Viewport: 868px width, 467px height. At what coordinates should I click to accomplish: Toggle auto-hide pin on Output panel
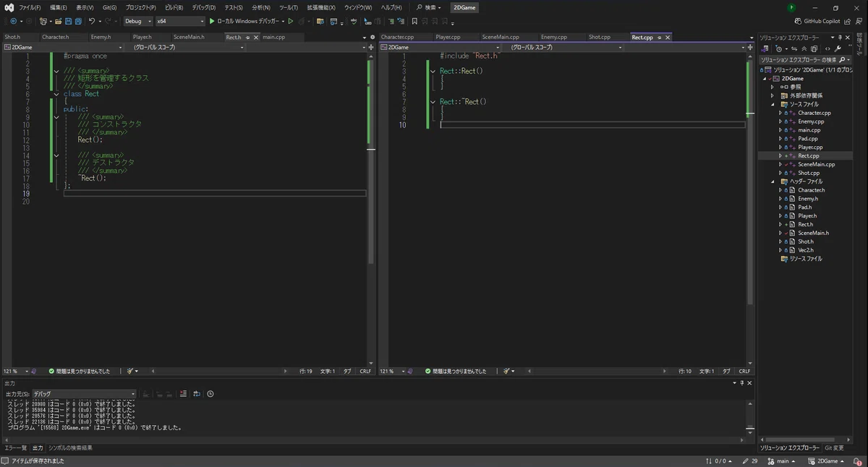pyautogui.click(x=743, y=383)
